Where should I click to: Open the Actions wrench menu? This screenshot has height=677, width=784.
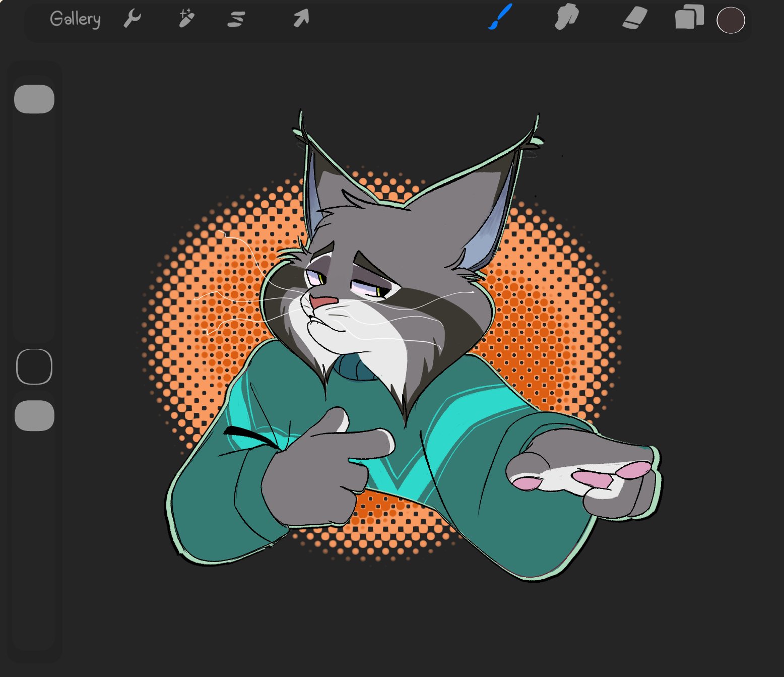133,19
